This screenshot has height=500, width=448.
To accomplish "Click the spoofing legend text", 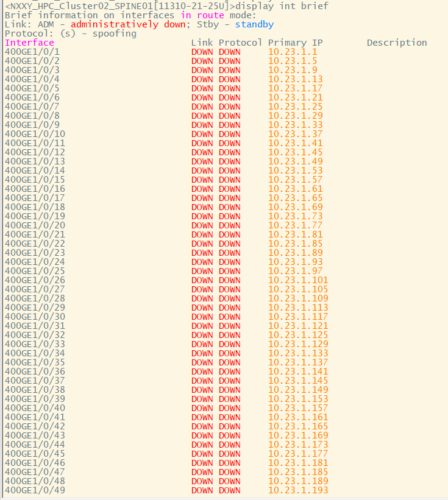I will point(114,33).
